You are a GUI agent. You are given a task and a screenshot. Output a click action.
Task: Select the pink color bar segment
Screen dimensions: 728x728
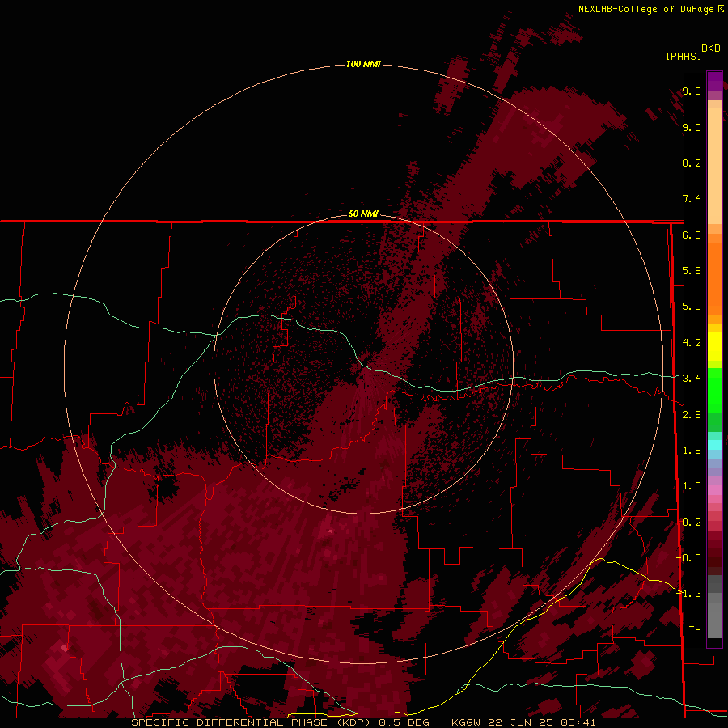[714, 490]
